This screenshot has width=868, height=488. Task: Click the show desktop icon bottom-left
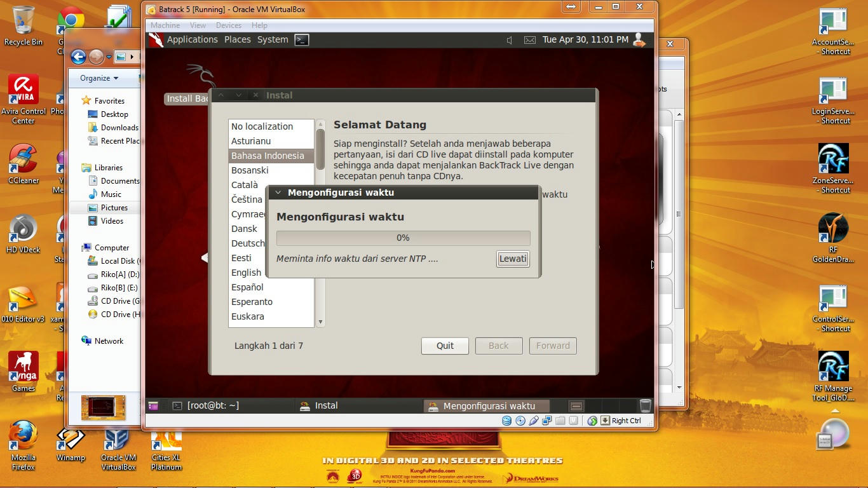(x=153, y=405)
